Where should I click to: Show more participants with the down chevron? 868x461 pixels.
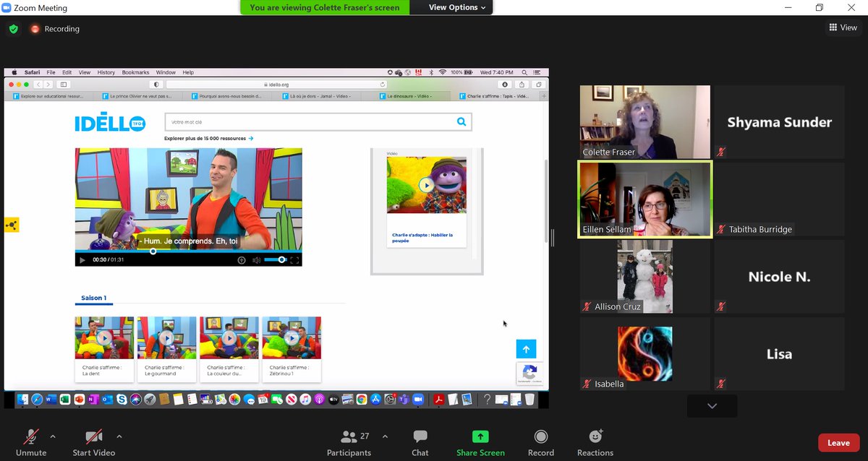pos(712,406)
